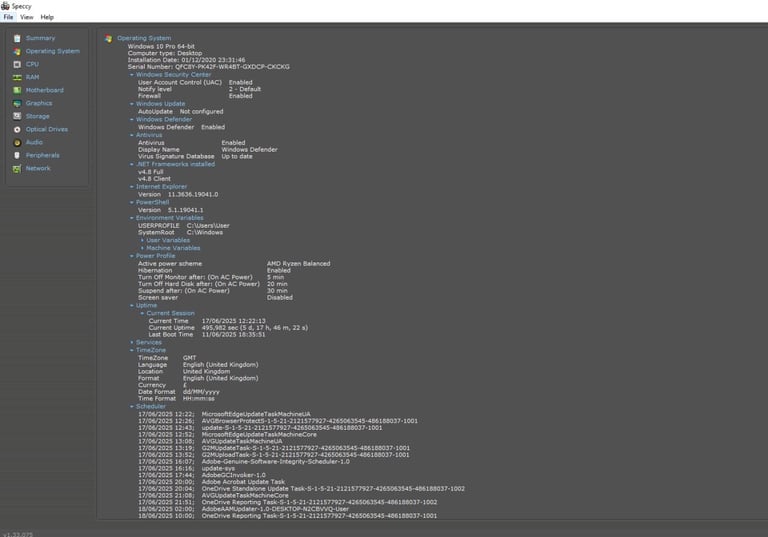
Task: Click PowerShell version 5.1.19041.1
Action: (186, 210)
